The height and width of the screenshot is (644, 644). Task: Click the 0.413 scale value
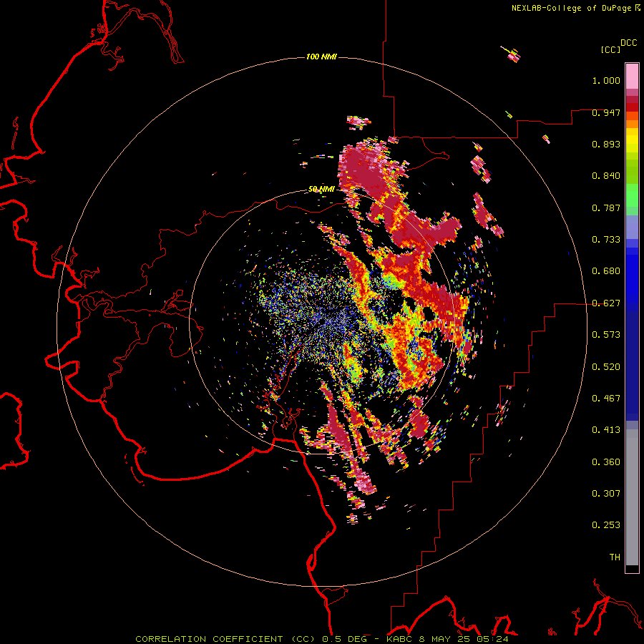(x=606, y=430)
